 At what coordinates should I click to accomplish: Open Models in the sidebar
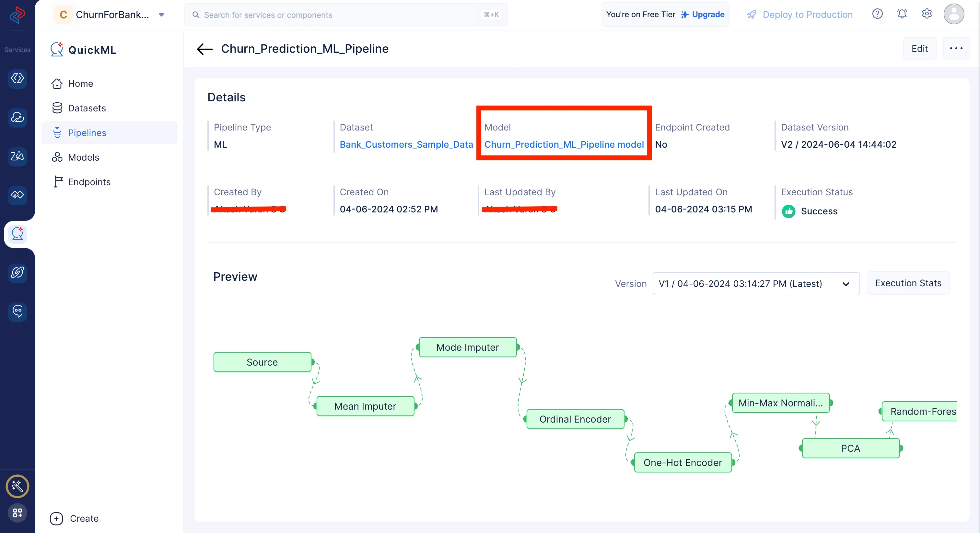click(x=83, y=157)
